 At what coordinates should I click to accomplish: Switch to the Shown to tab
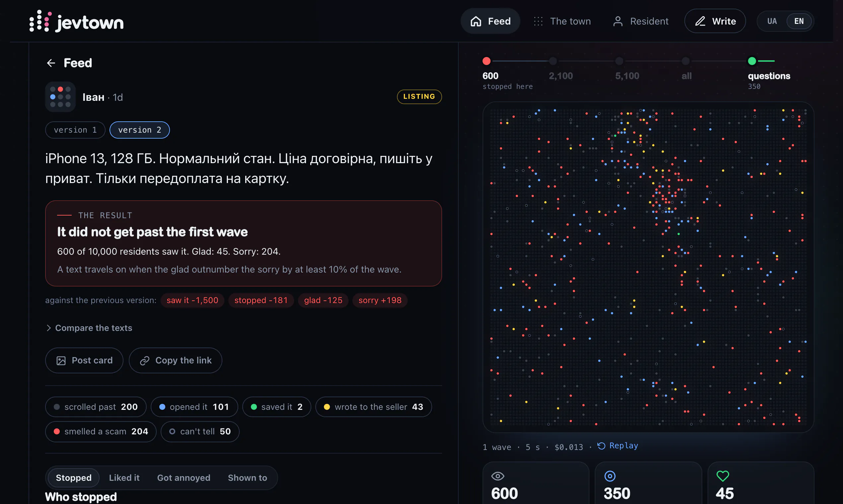coord(247,477)
